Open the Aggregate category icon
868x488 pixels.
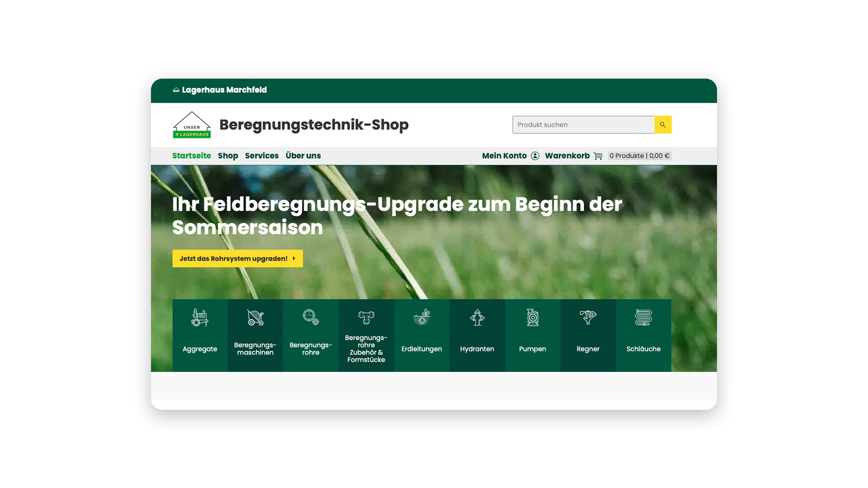click(199, 318)
